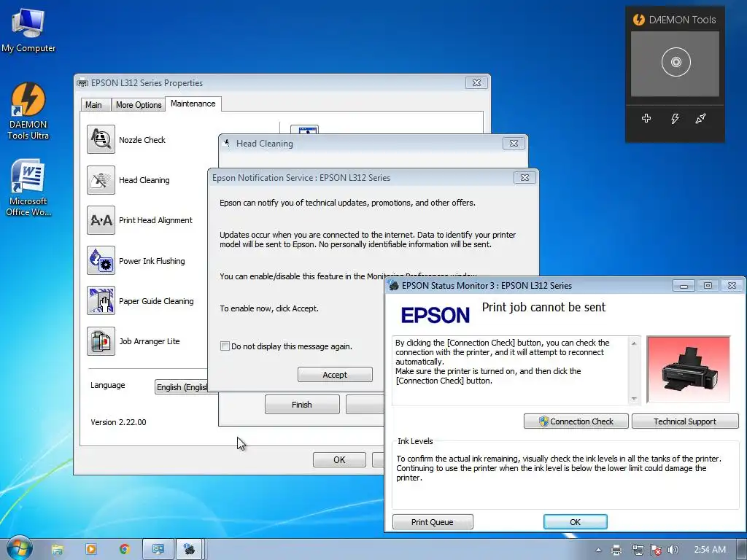Click Accept in Epson Notification Service
The image size is (747, 560).
[x=335, y=375]
